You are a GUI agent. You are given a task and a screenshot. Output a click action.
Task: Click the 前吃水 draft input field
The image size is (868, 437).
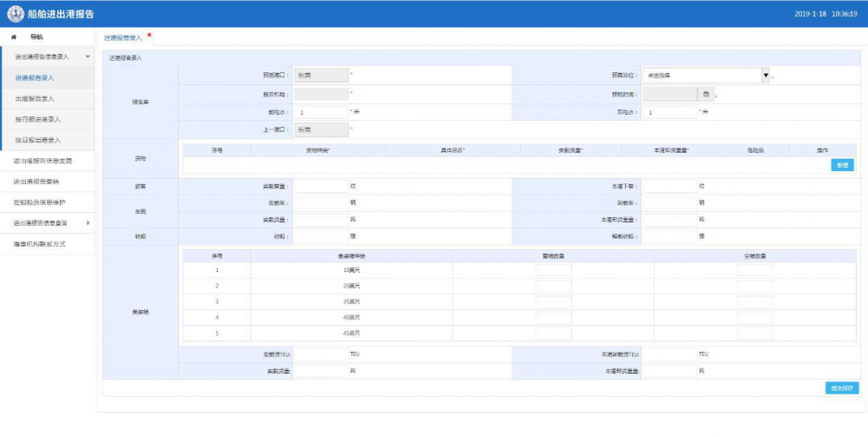[x=321, y=112]
